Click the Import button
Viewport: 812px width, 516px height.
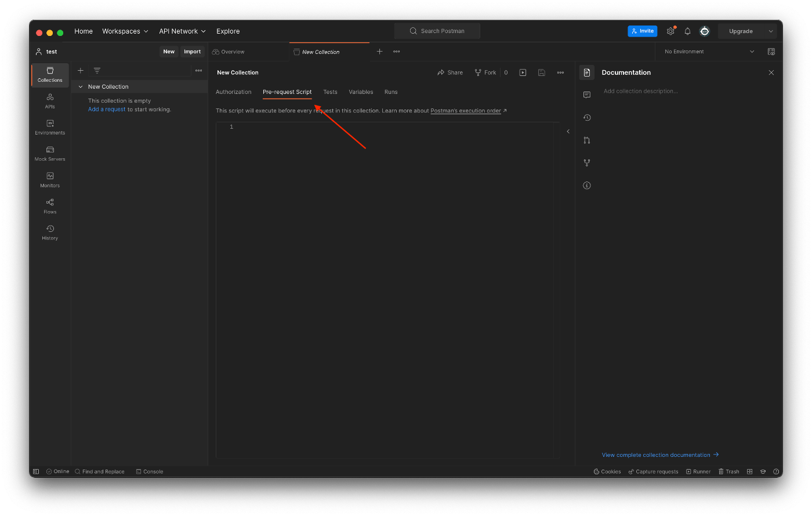click(193, 52)
